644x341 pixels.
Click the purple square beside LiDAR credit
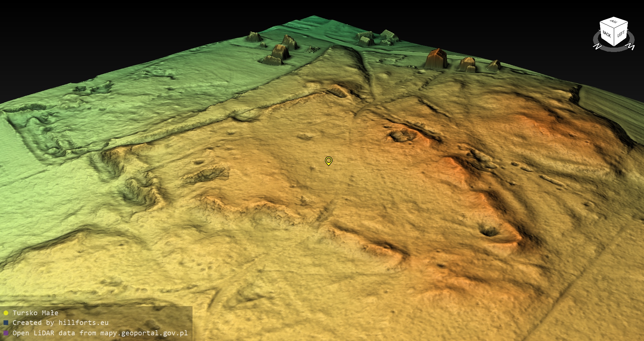coord(6,333)
